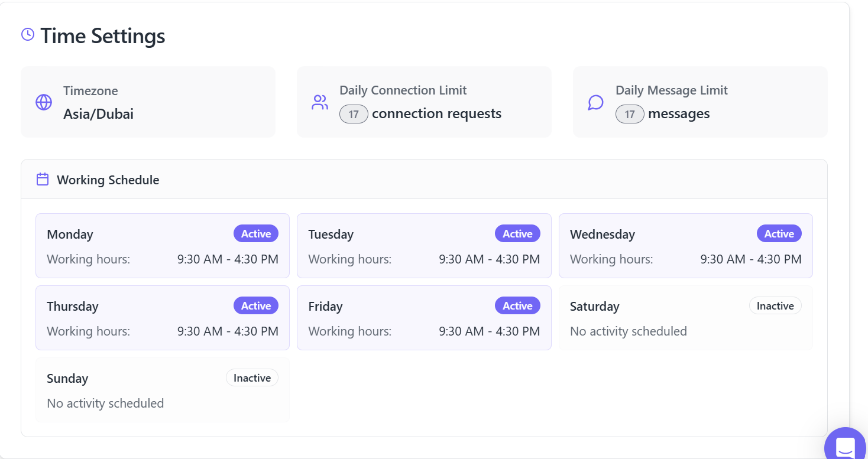This screenshot has width=868, height=459.
Task: Toggle the Active badge on Thursday
Action: click(255, 306)
